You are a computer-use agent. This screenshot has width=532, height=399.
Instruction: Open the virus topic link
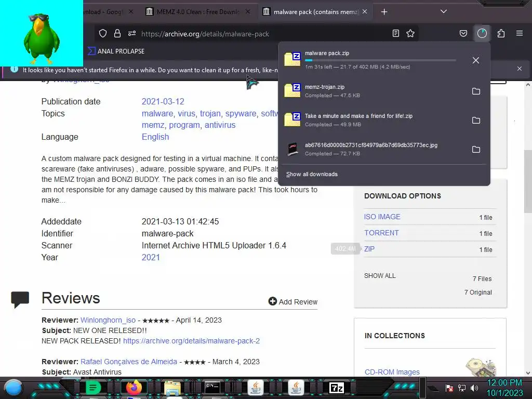pos(187,113)
